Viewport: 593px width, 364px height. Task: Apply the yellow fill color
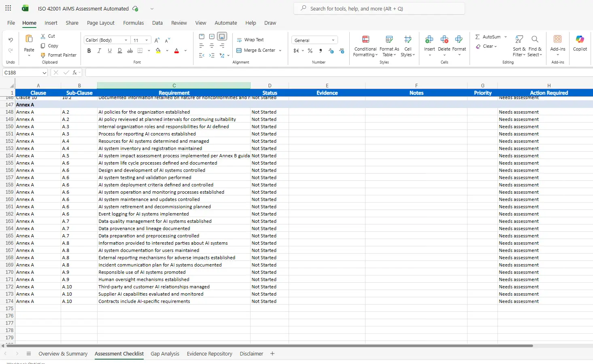[x=158, y=51]
